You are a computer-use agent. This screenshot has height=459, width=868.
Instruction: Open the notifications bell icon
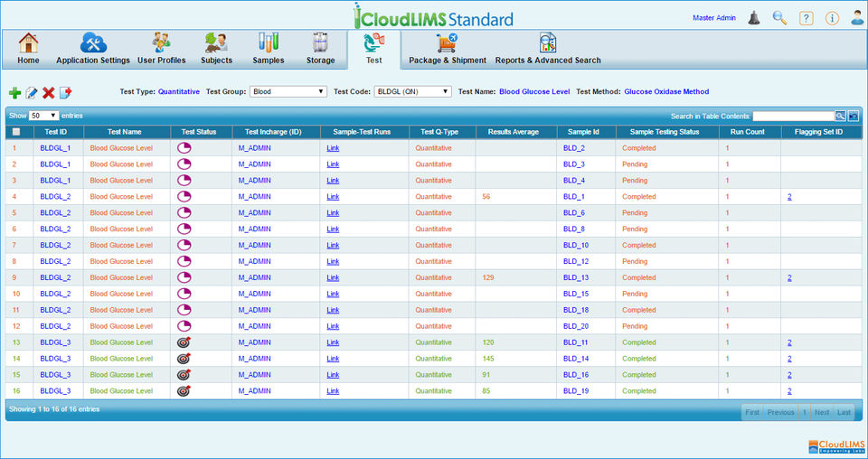pyautogui.click(x=754, y=18)
